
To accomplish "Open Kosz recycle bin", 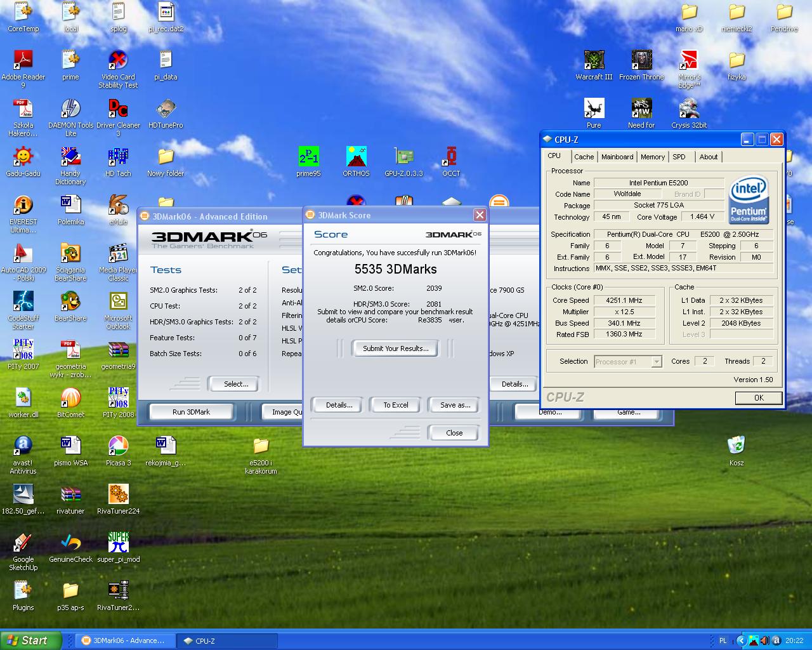I will pos(737,451).
